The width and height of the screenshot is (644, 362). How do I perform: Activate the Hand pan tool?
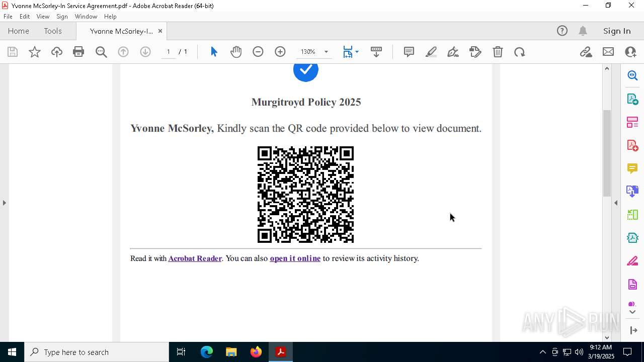(236, 52)
